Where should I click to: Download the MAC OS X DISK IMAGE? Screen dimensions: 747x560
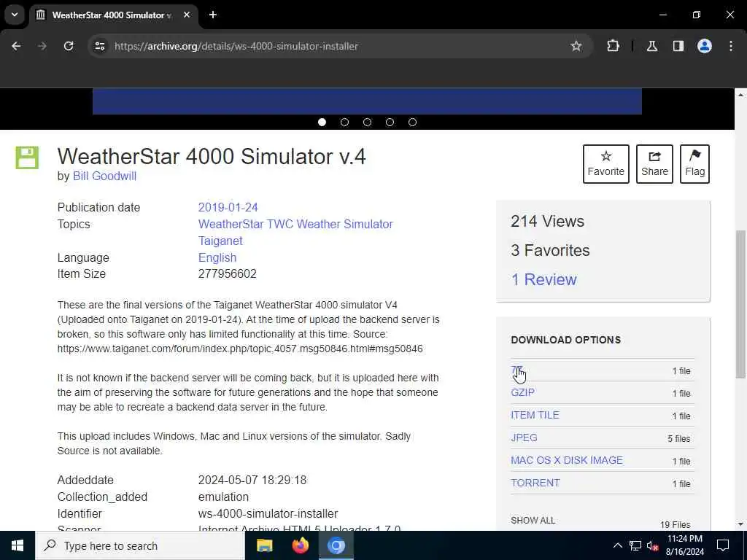(567, 460)
